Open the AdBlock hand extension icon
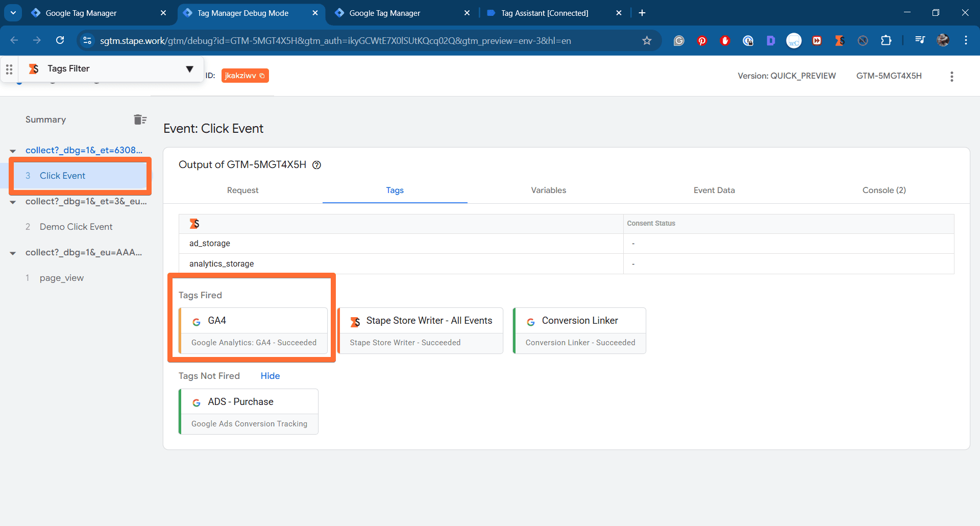The width and height of the screenshot is (980, 526). pos(725,40)
